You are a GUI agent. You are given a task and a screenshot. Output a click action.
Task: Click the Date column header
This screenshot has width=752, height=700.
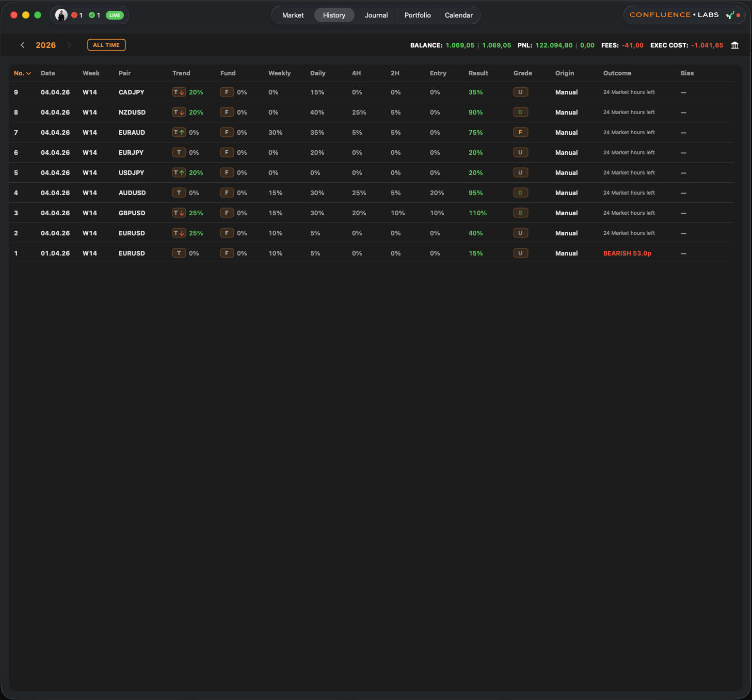48,73
